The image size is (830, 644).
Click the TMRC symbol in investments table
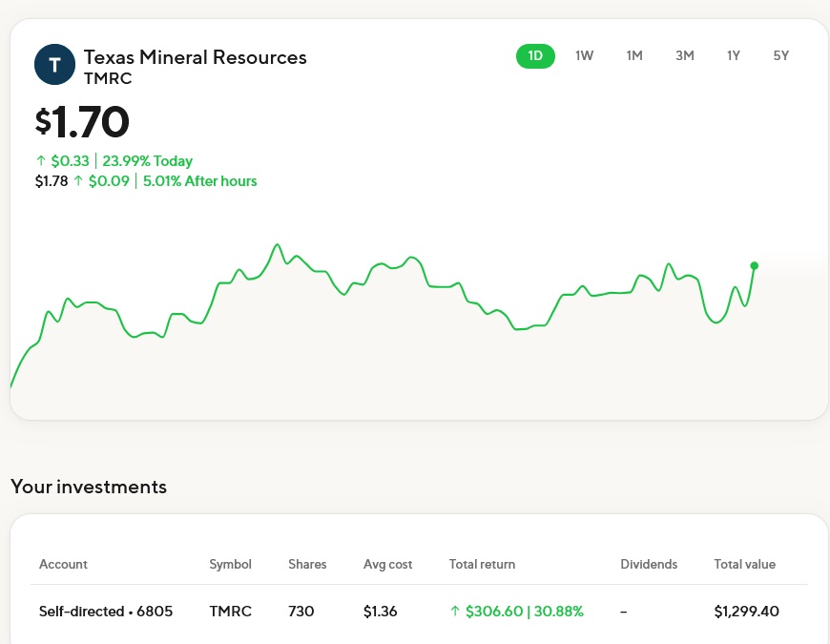230,611
